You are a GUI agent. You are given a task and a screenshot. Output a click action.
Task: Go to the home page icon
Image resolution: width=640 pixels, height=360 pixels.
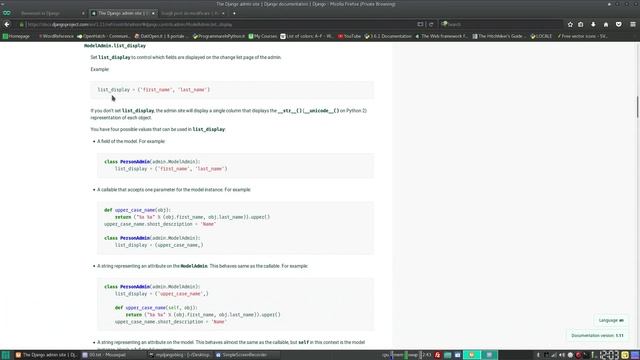tap(606, 24)
